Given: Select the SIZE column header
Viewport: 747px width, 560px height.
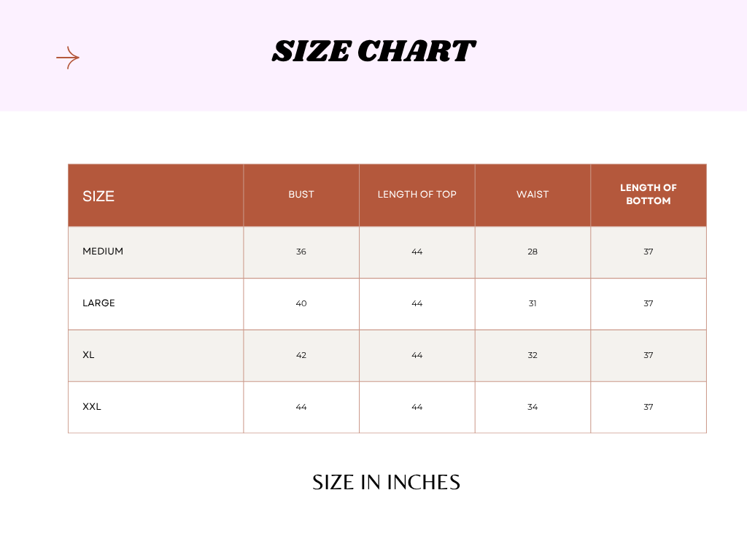Looking at the screenshot, I should coord(98,196).
